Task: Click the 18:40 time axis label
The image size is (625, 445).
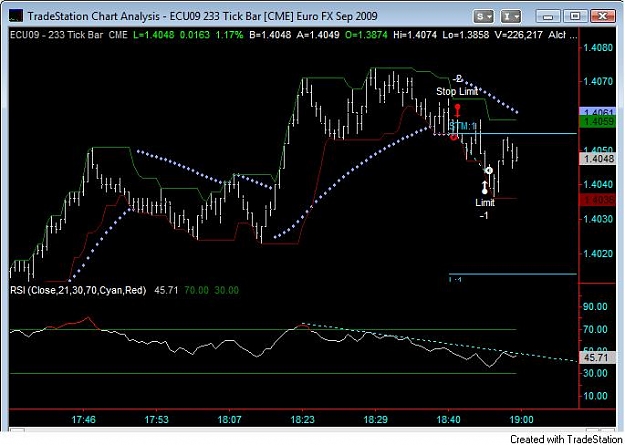Action: [448, 419]
